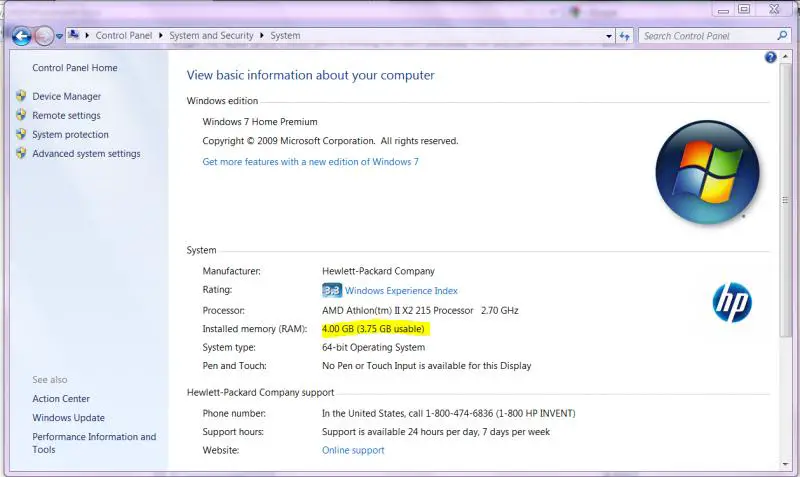
Task: Click shield icon beside Advanced system settings
Action: pyautogui.click(x=21, y=153)
